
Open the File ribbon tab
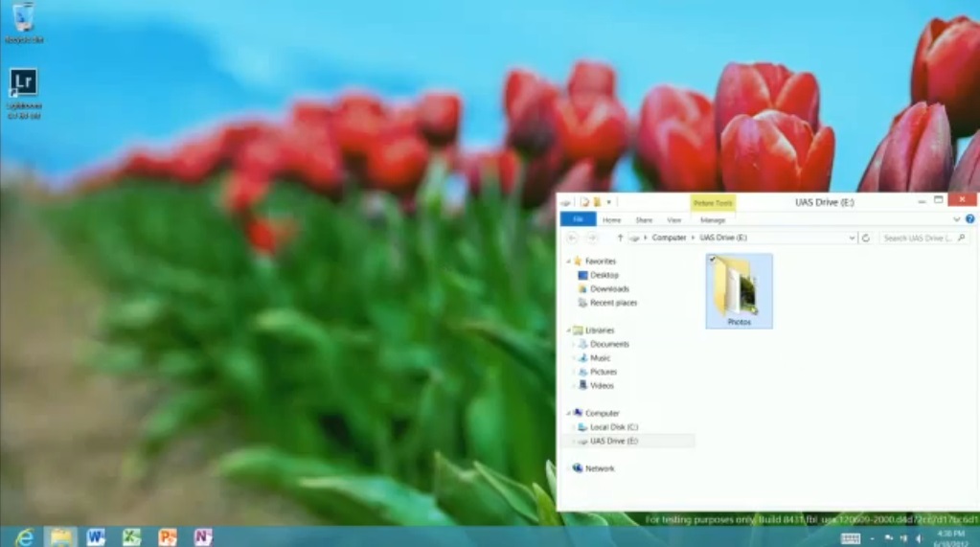pos(578,219)
